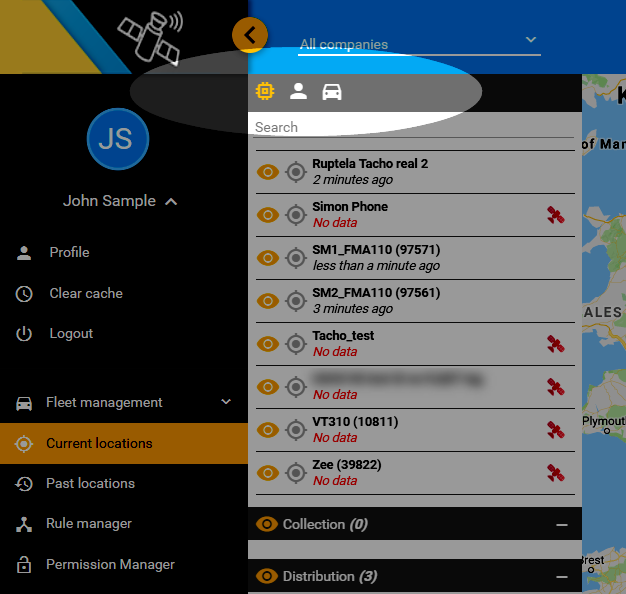Click the Logout link
This screenshot has width=626, height=594.
(71, 333)
